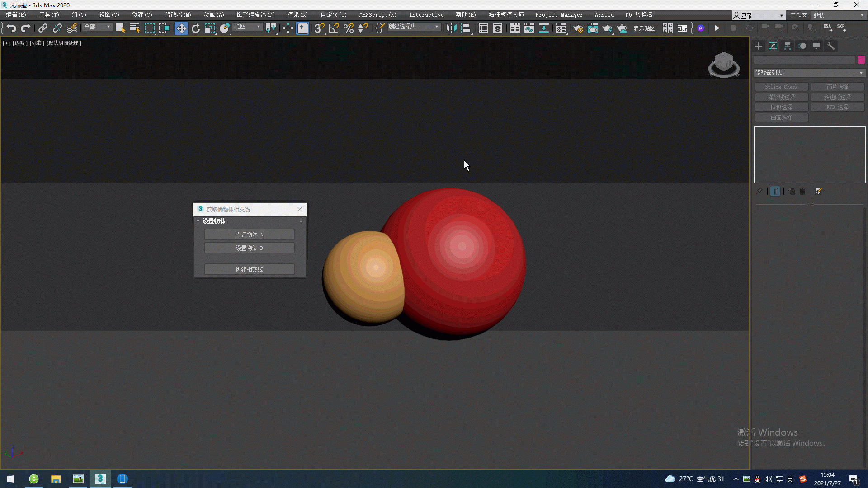Open the 渲染(R) menu
Screen dimensions: 868x488
pos(297,15)
